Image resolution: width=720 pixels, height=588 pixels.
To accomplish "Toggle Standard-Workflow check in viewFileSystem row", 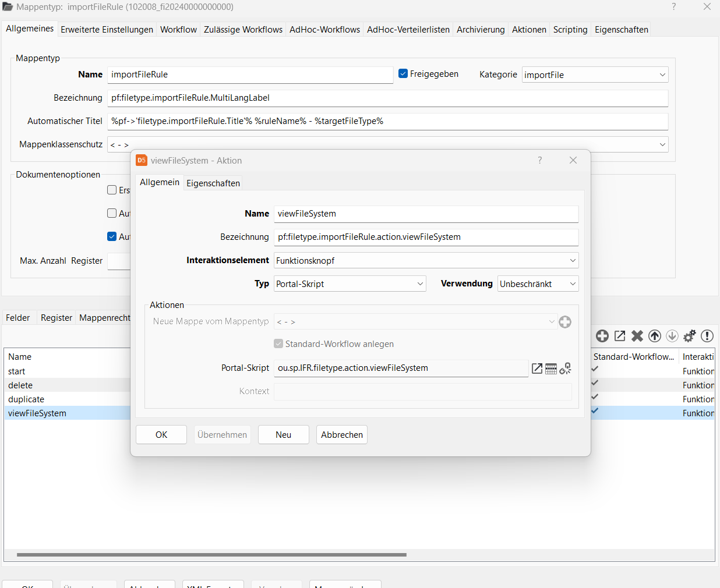I will (x=595, y=411).
